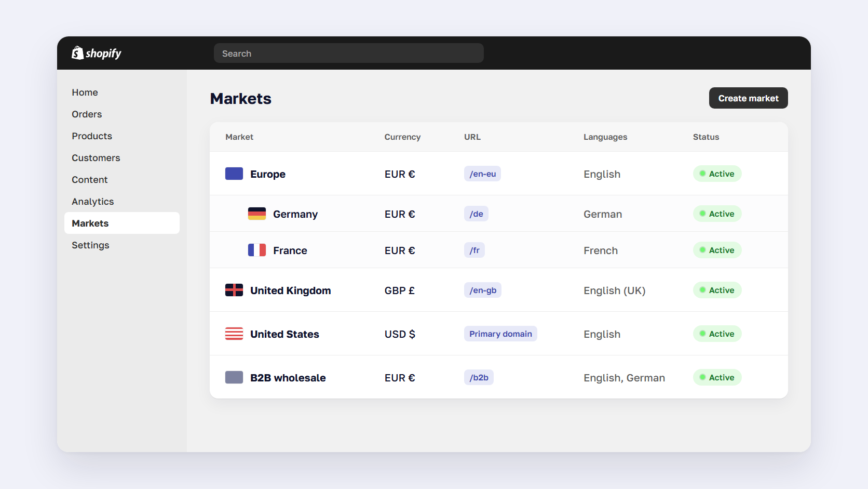This screenshot has height=489, width=868.
Task: Navigate to Customers
Action: click(122, 158)
